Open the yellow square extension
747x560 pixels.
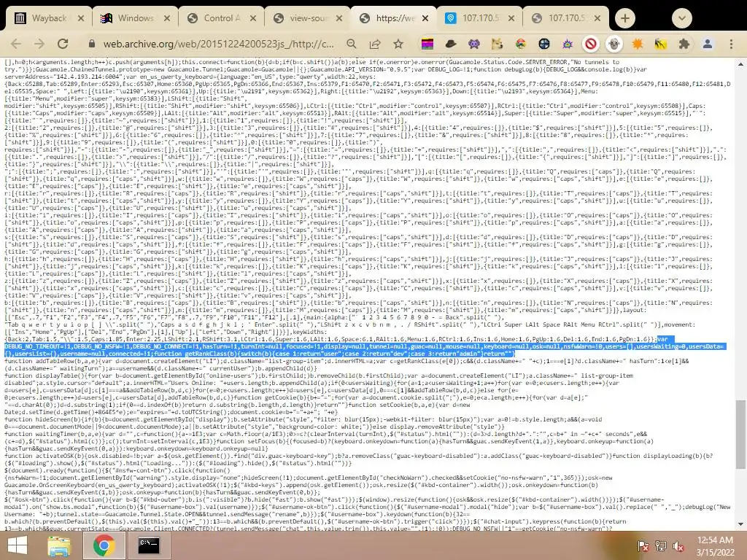(x=661, y=44)
